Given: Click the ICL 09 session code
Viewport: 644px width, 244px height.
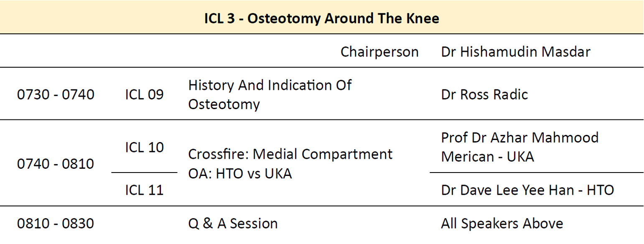Looking at the screenshot, I should click(144, 94).
